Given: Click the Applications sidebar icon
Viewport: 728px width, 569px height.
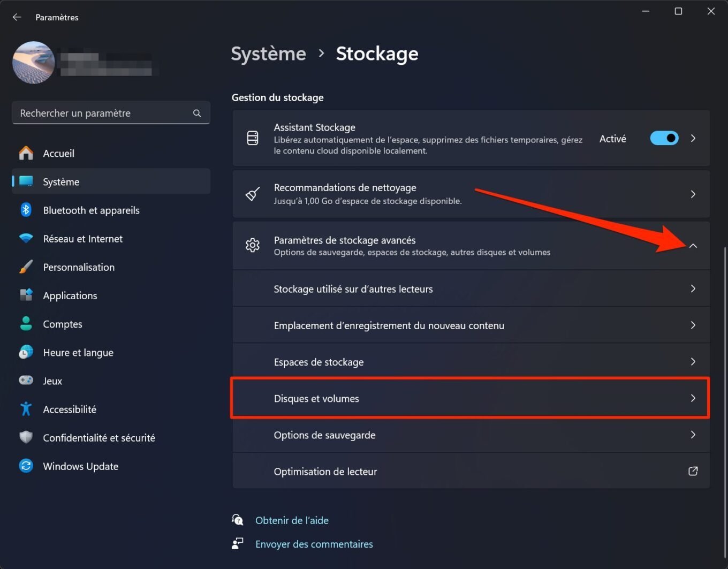Looking at the screenshot, I should 26,295.
